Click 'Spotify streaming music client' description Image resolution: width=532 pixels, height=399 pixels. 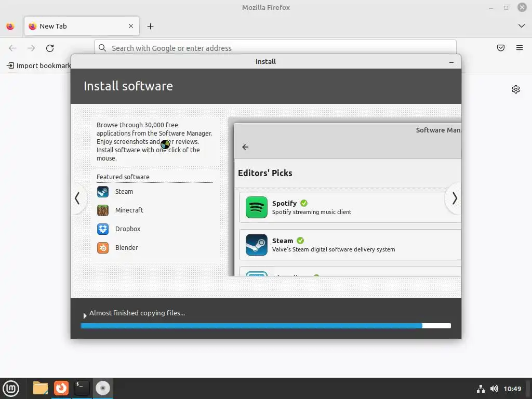point(312,212)
